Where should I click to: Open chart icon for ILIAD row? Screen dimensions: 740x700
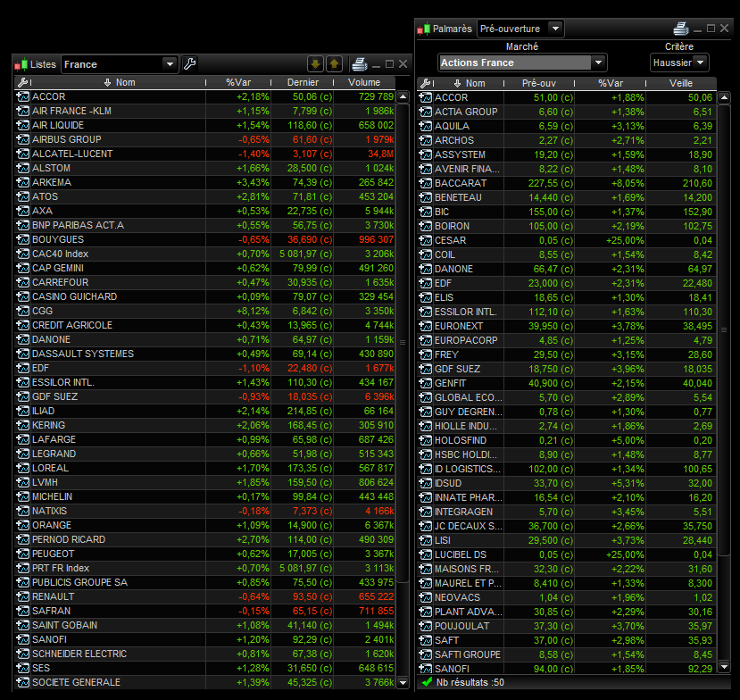coord(22,411)
